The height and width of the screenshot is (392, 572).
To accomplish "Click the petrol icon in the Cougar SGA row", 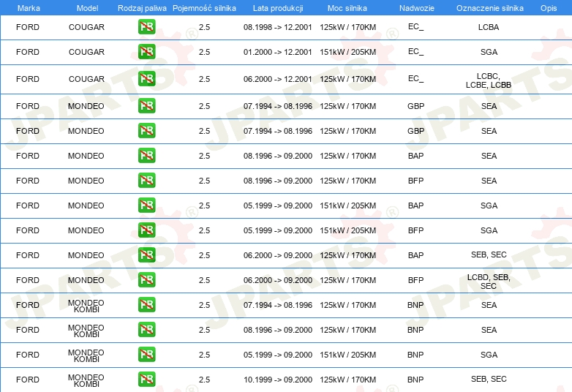I will 146,52.
